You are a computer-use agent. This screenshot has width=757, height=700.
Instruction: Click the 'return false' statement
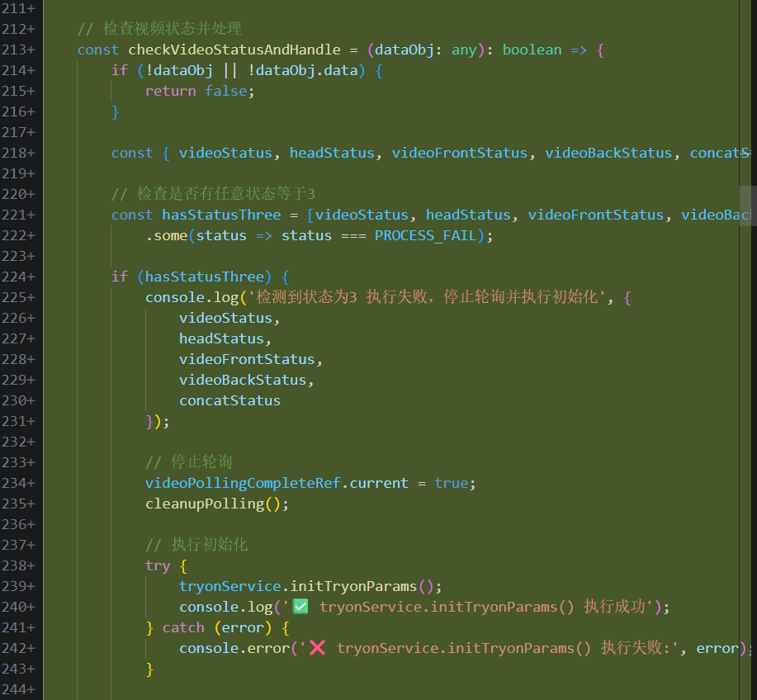(x=200, y=91)
